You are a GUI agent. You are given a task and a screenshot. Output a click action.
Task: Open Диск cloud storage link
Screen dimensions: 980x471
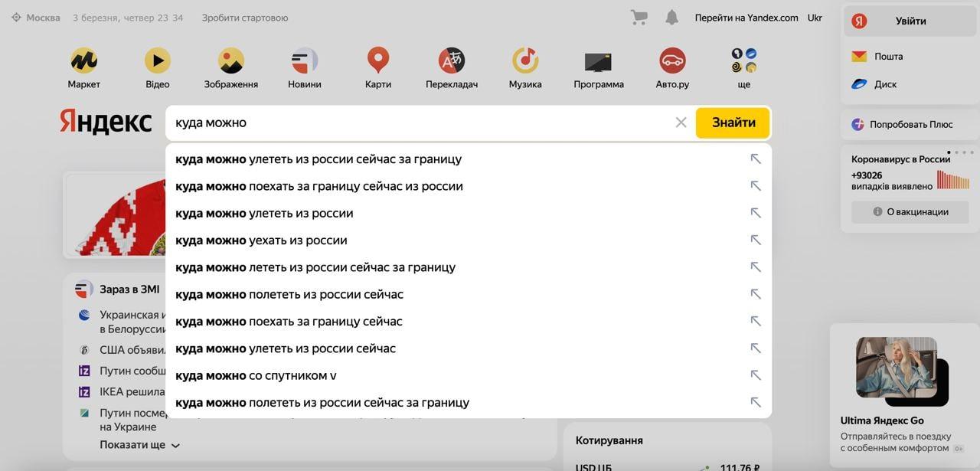pyautogui.click(x=874, y=84)
